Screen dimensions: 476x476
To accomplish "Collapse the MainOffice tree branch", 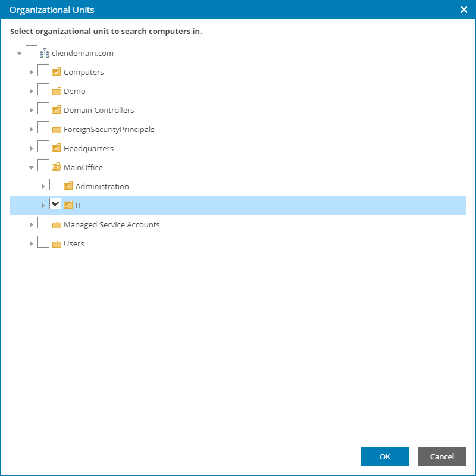I will click(31, 167).
